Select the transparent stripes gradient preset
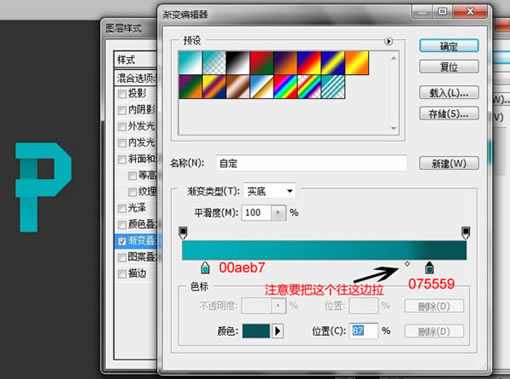Viewport: 510px width, 379px height. (x=333, y=87)
